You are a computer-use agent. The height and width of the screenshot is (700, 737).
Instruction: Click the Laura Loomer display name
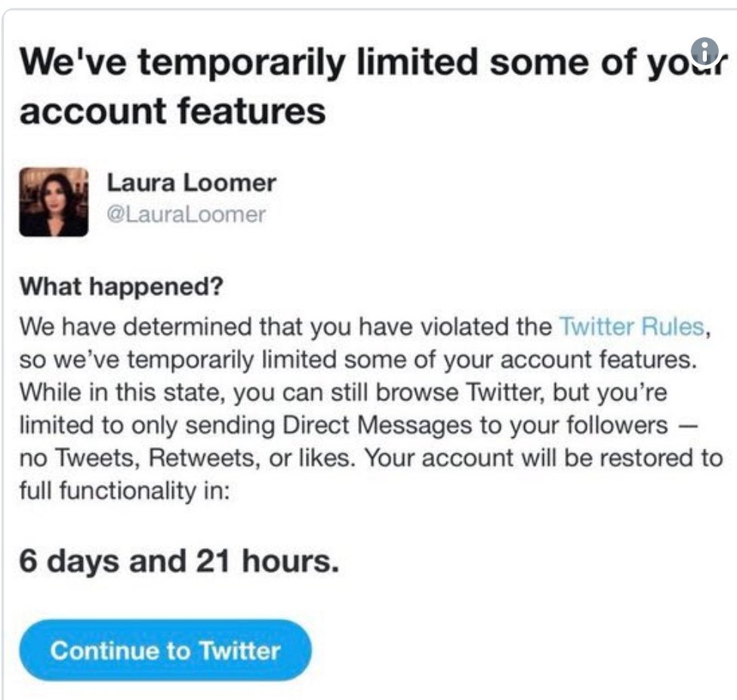pyautogui.click(x=191, y=183)
